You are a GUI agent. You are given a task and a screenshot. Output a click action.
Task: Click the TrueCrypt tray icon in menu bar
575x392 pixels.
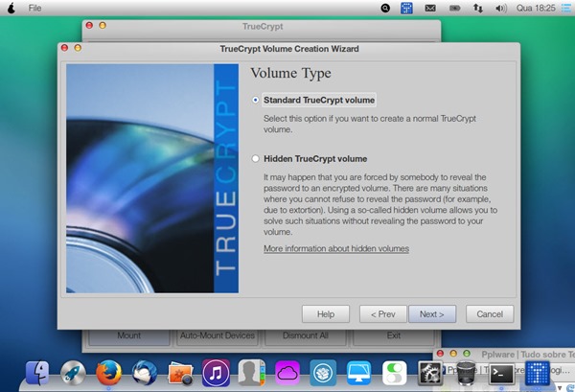(x=406, y=8)
